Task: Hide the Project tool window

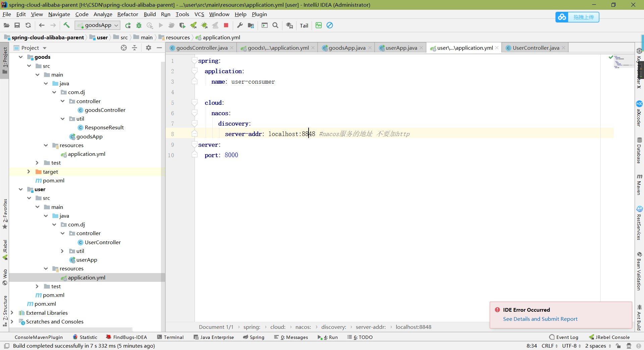Action: point(159,48)
